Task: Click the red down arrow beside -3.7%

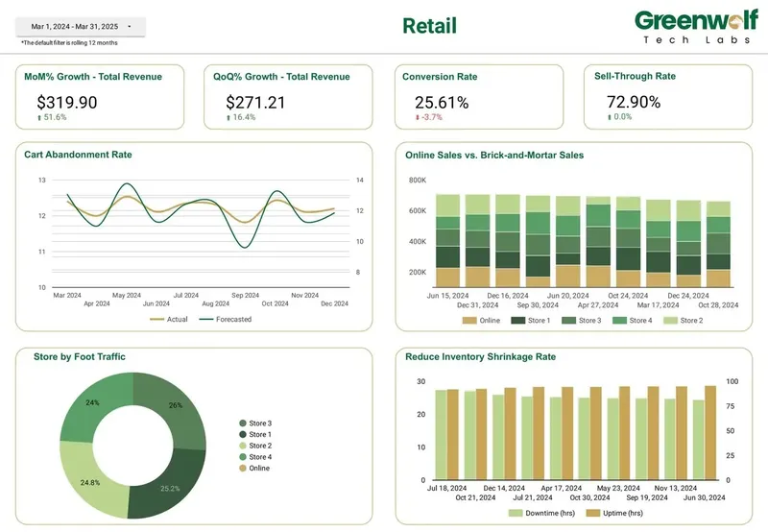Action: pos(418,117)
